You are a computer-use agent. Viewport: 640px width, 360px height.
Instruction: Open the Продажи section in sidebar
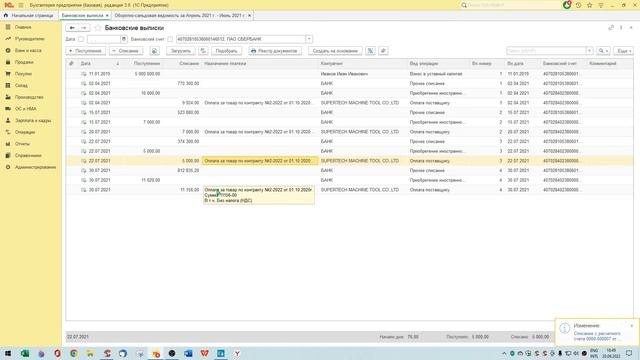pyautogui.click(x=24, y=62)
